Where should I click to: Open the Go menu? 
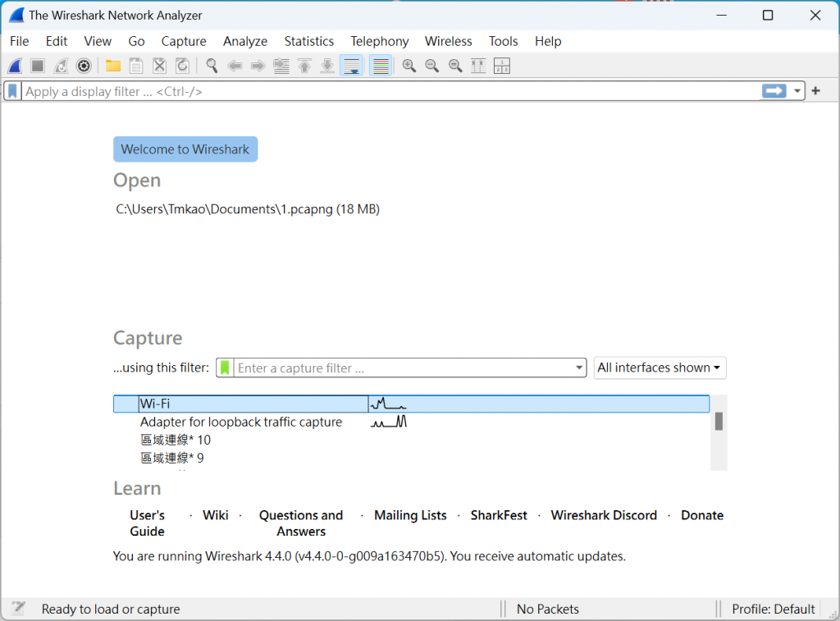point(137,41)
